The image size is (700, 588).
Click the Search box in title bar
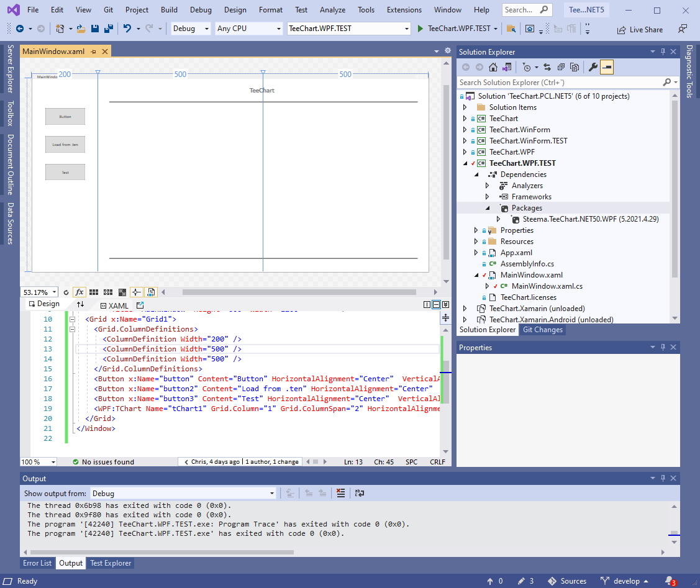tap(527, 10)
